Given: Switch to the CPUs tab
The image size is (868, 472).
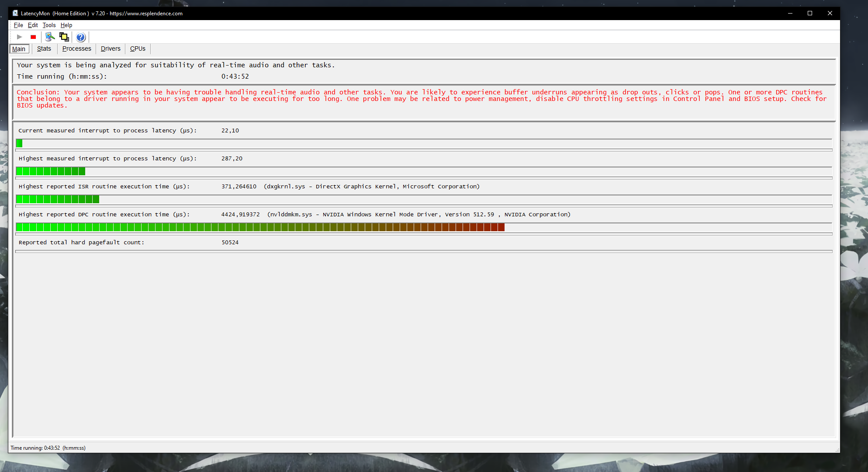Looking at the screenshot, I should [x=138, y=49].
